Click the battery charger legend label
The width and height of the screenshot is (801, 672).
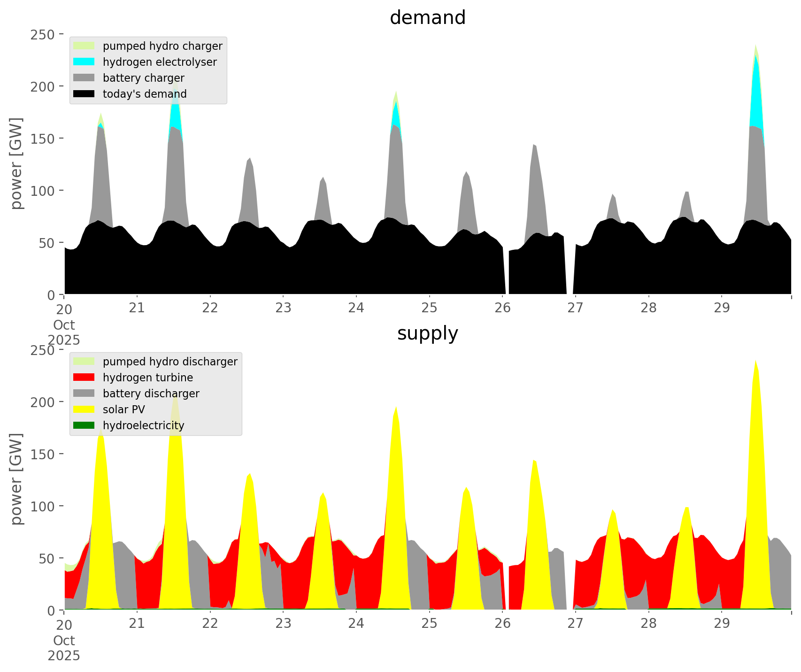coord(143,78)
